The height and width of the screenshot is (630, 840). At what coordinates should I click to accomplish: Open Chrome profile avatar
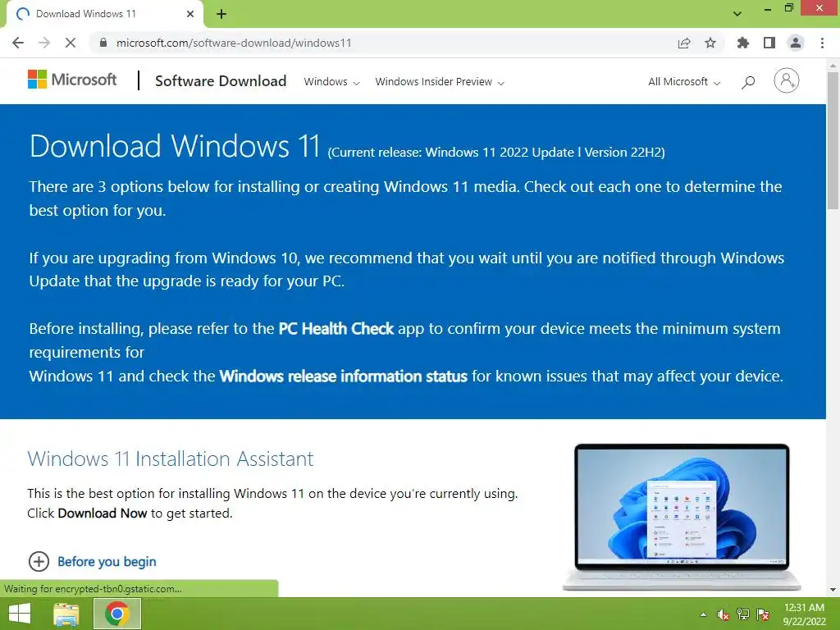[796, 43]
